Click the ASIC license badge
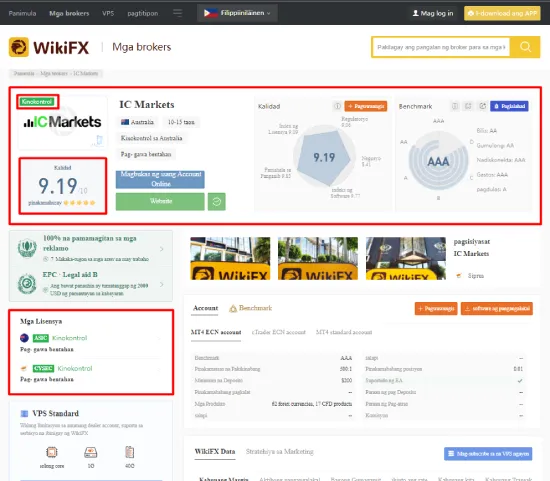550x481 pixels. tap(41, 338)
